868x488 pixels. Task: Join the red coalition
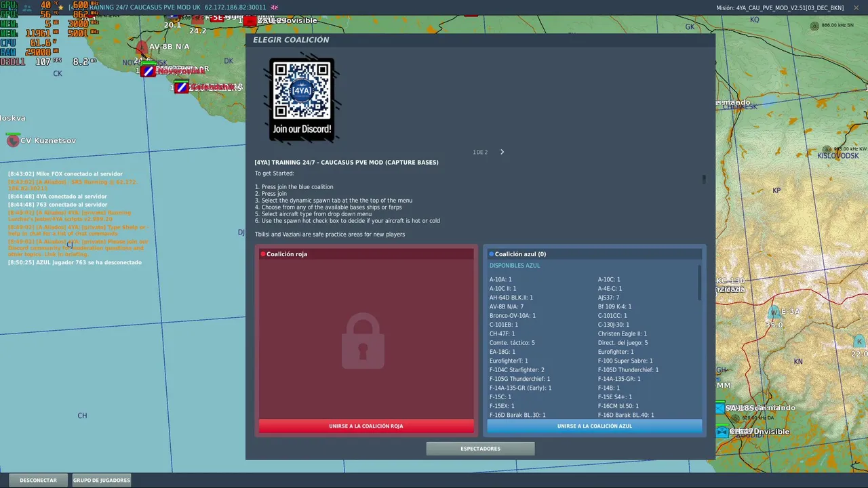pos(366,426)
